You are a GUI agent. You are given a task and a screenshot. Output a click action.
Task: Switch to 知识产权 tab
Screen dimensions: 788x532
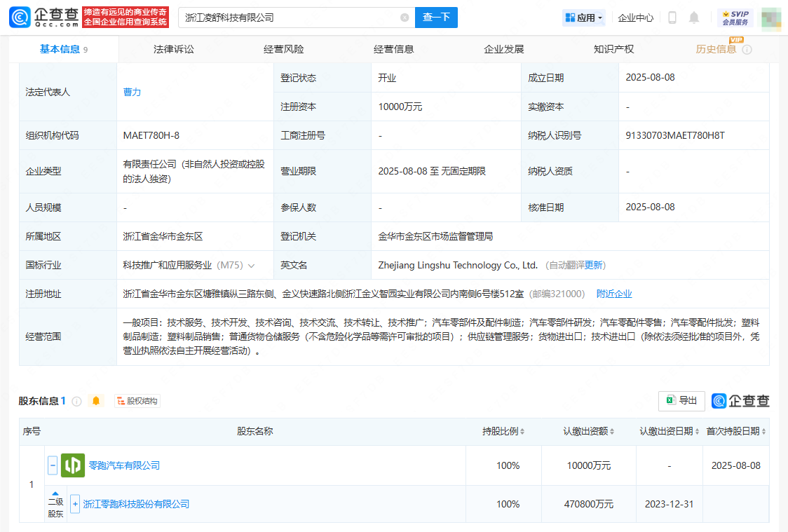[613, 49]
